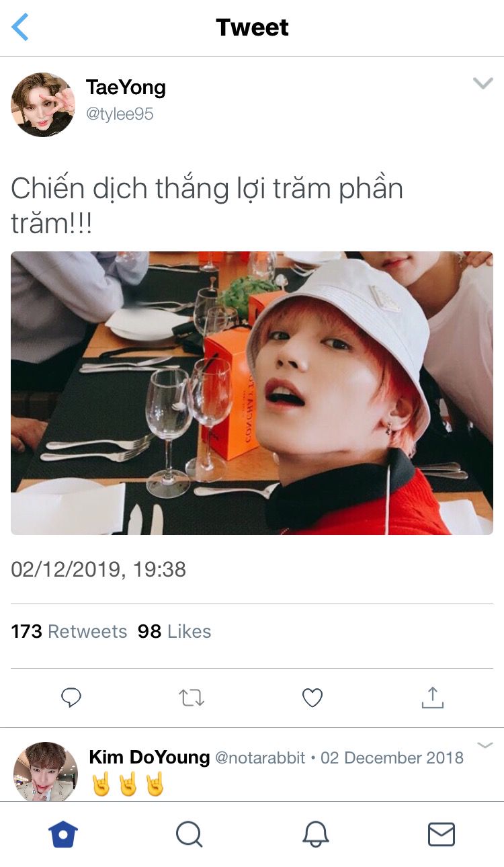
Task: Open the Search magnifier tab
Action: (x=189, y=834)
